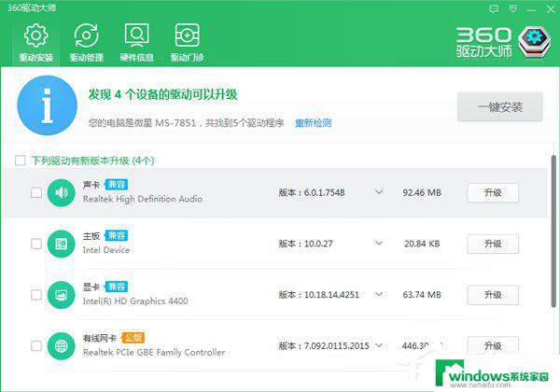The height and width of the screenshot is (392, 560).
Task: Upgrade the 显卡 Intel HD Graphics driver
Action: click(493, 295)
